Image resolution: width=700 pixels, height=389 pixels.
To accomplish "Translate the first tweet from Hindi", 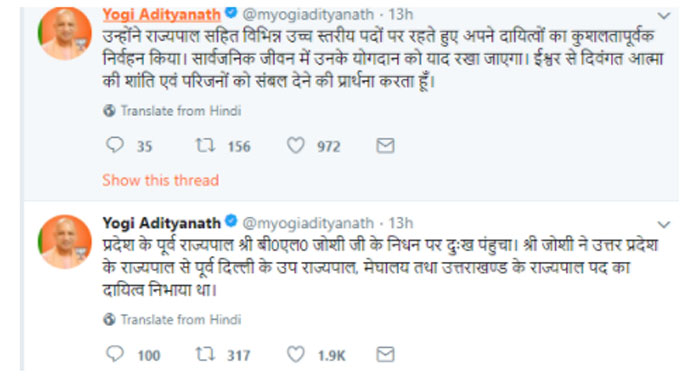I will (x=172, y=110).
